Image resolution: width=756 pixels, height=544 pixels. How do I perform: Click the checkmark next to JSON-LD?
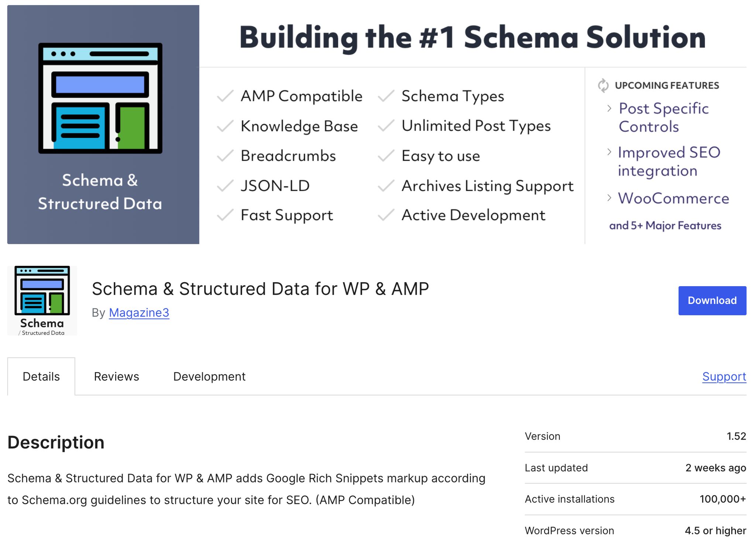click(x=225, y=186)
